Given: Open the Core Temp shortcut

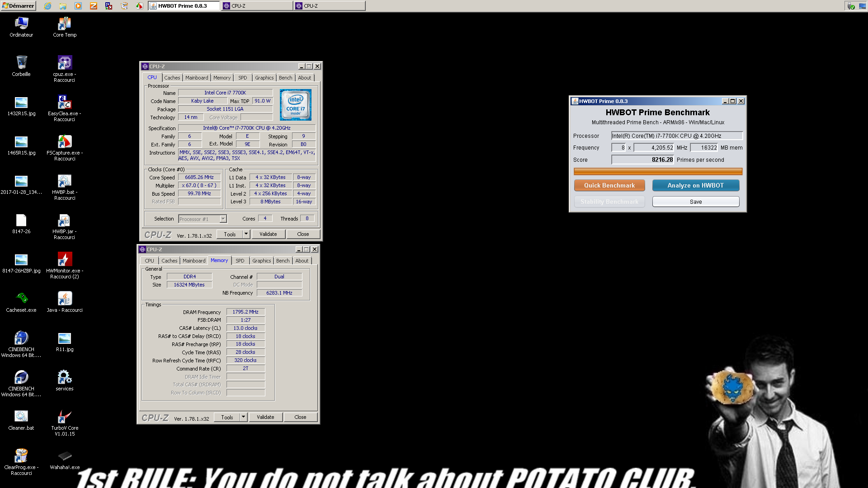Looking at the screenshot, I should [x=65, y=27].
